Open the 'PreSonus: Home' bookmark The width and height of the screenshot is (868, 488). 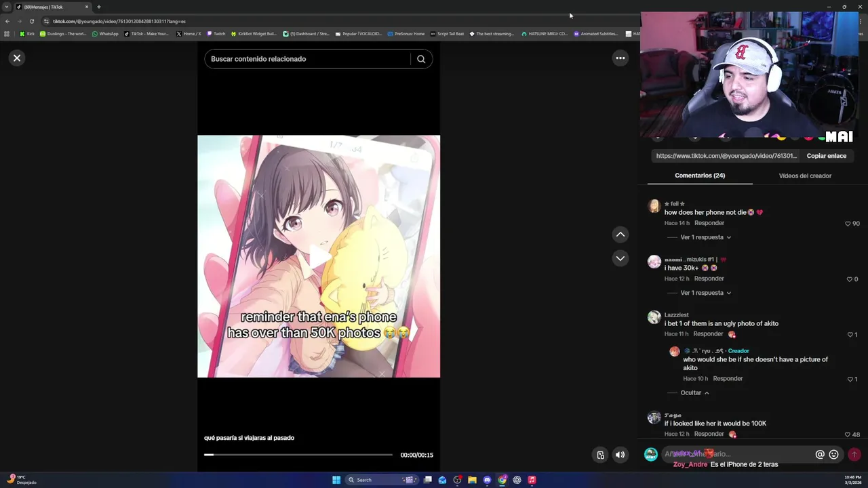tap(406, 34)
